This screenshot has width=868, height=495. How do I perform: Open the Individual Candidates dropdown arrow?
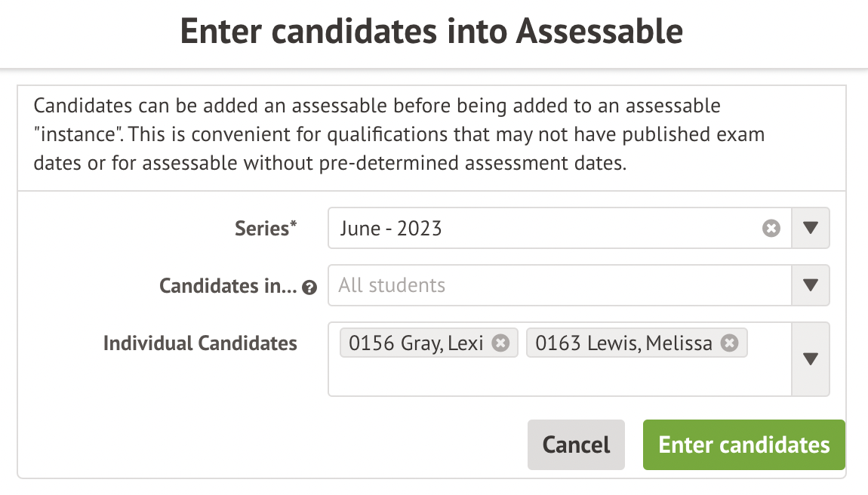[x=811, y=359]
